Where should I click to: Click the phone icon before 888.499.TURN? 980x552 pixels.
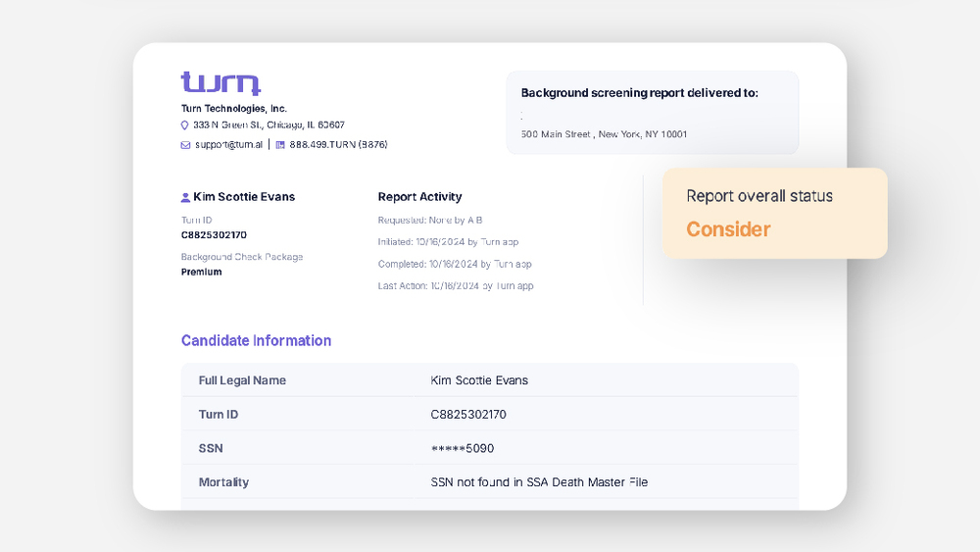click(280, 145)
